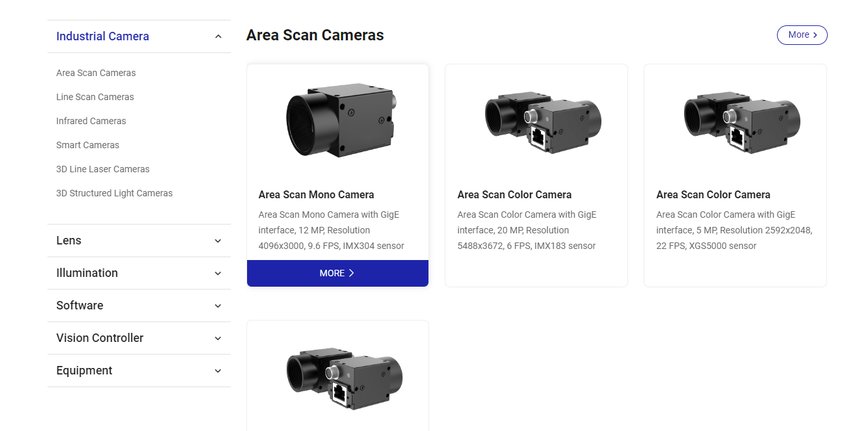Expand the Vision Controller category
868x431 pixels.
[139, 338]
